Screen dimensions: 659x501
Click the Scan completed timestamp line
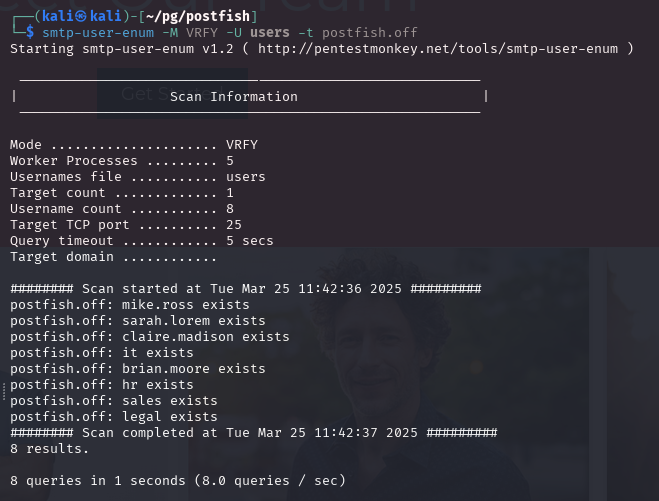point(253,433)
